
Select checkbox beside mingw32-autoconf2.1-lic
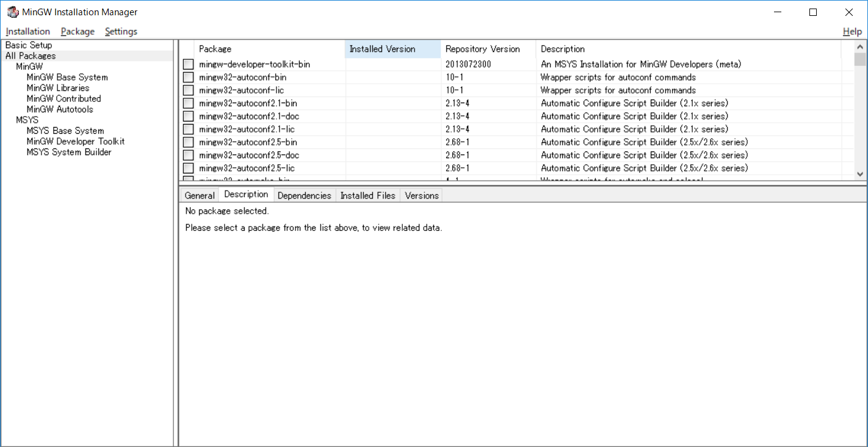tap(188, 129)
